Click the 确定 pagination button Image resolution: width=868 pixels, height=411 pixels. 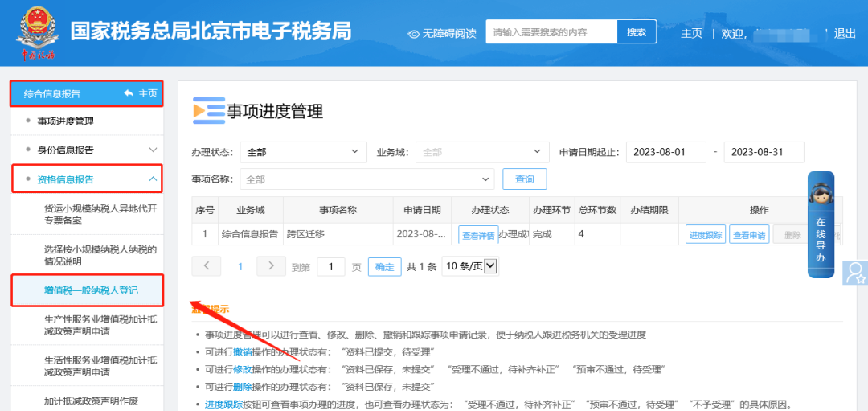pos(385,266)
